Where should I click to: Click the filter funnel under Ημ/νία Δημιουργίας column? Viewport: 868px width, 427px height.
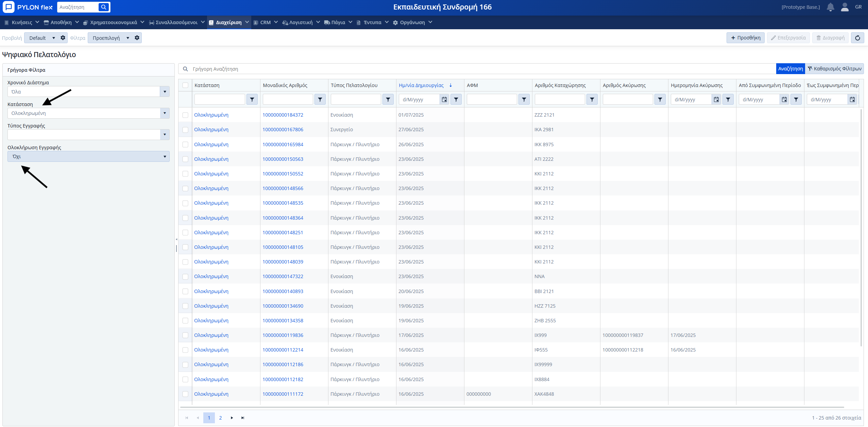click(456, 99)
